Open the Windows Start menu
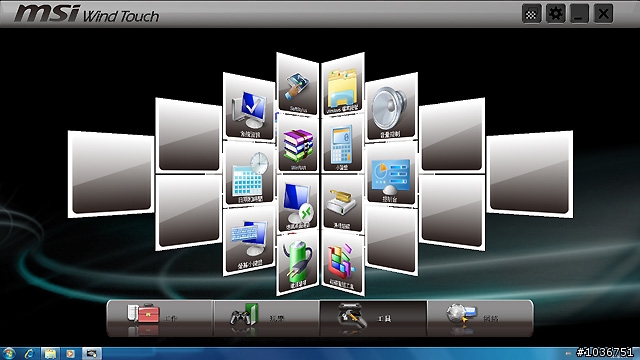640x360 pixels. tap(9, 353)
